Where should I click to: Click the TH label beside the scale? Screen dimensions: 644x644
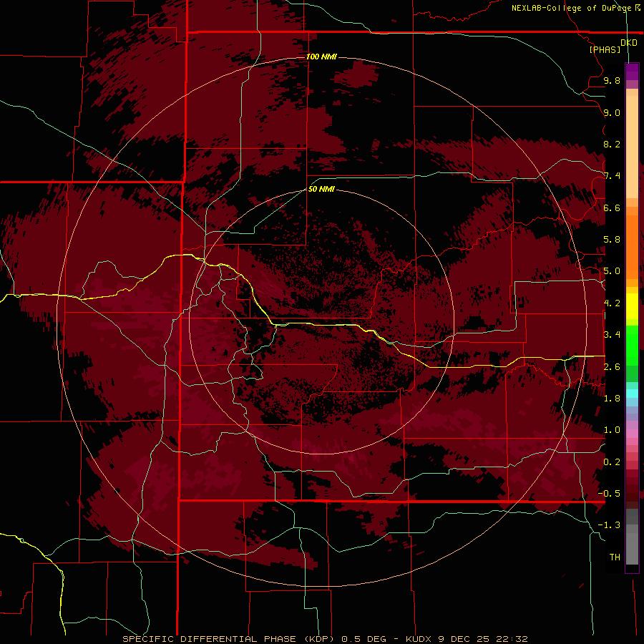pyautogui.click(x=615, y=557)
